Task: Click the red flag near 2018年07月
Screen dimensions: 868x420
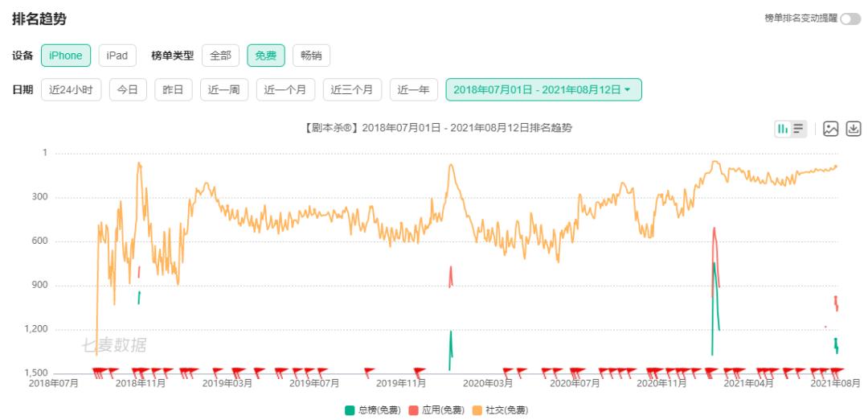Action: [x=99, y=372]
